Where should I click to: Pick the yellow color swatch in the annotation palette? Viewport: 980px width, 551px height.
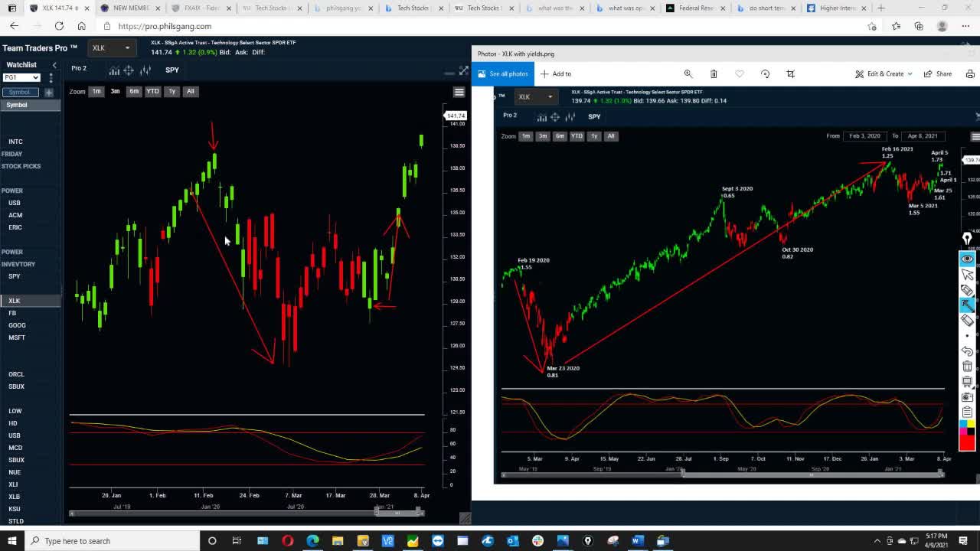point(971,423)
